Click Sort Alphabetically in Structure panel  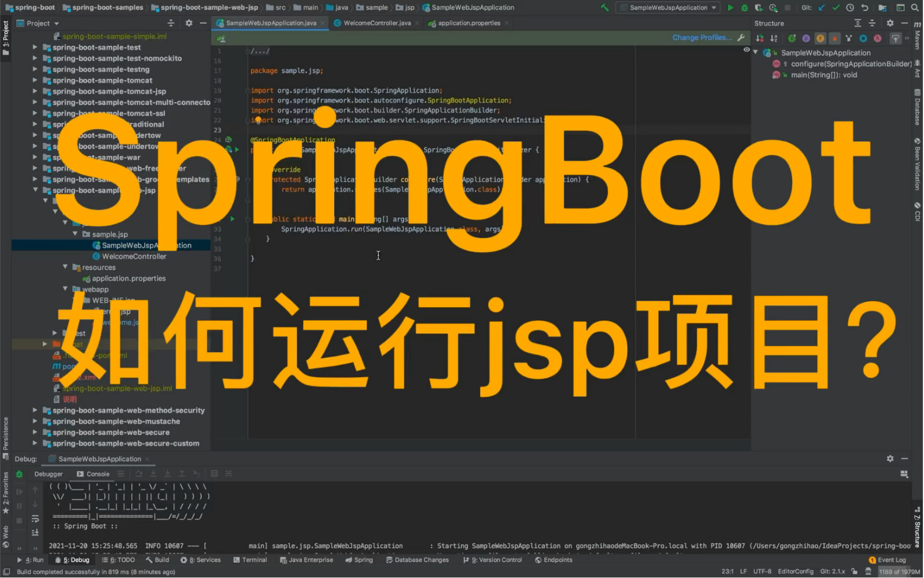tap(774, 38)
